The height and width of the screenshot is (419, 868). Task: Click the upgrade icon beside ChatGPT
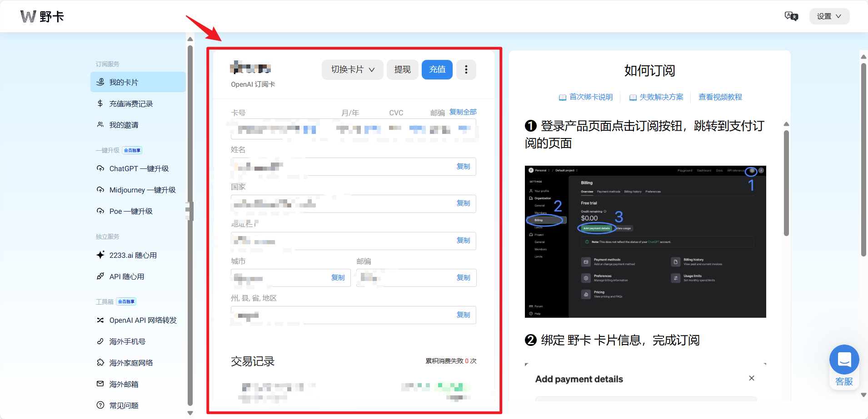click(x=100, y=168)
